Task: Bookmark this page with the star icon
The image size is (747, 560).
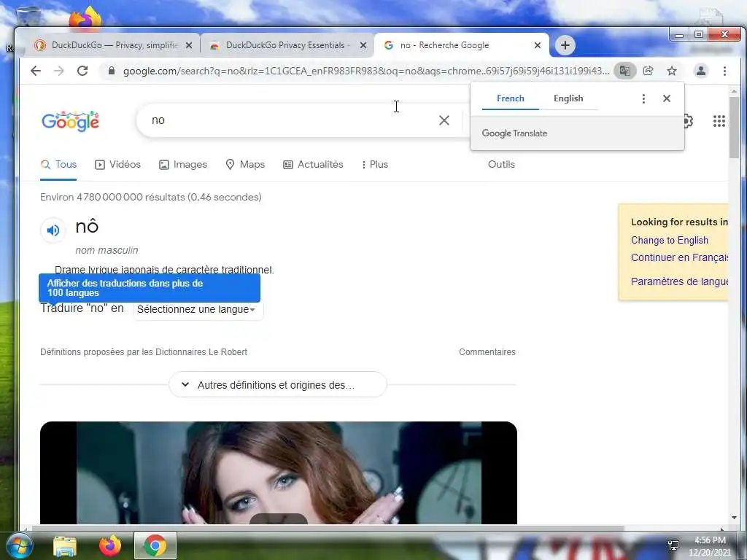Action: [x=672, y=71]
